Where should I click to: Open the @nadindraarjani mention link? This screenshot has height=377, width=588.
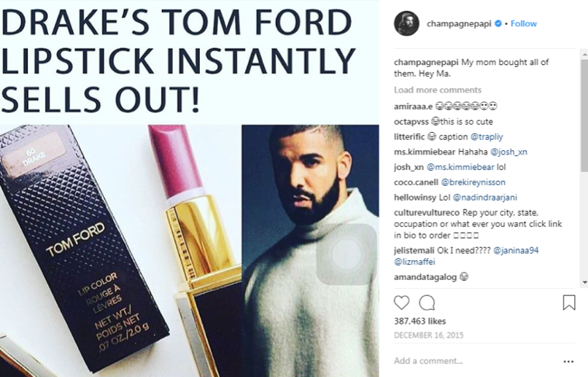[485, 197]
